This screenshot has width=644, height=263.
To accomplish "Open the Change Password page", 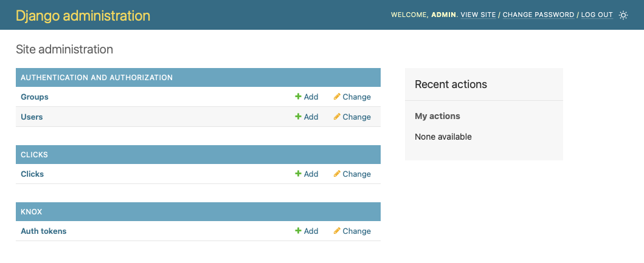I will [x=538, y=15].
